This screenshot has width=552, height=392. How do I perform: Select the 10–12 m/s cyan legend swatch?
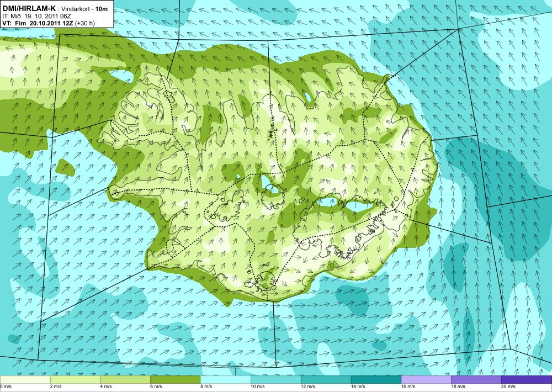tap(275, 380)
